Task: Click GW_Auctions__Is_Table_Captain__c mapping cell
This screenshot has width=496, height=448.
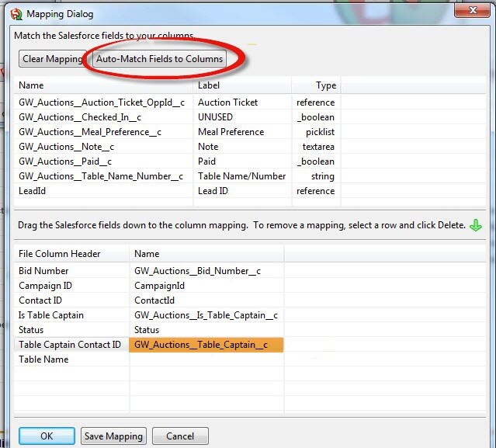Action: pyautogui.click(x=206, y=315)
